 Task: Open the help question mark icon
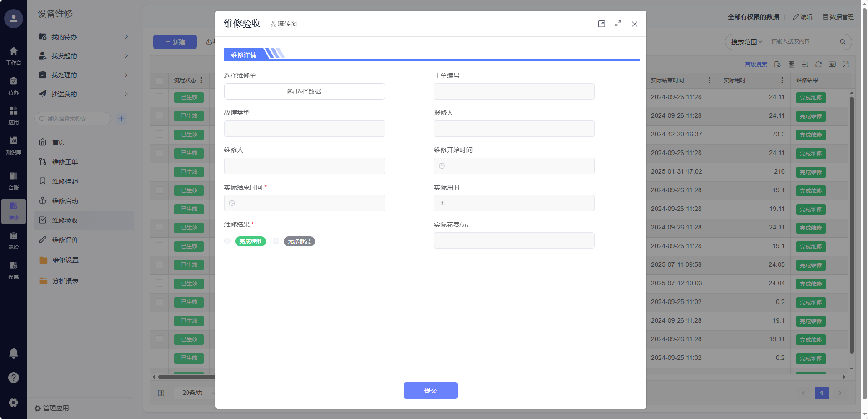click(14, 378)
